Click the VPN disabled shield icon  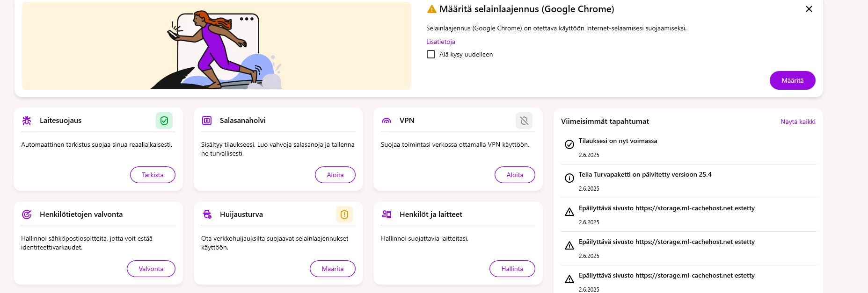coord(524,121)
